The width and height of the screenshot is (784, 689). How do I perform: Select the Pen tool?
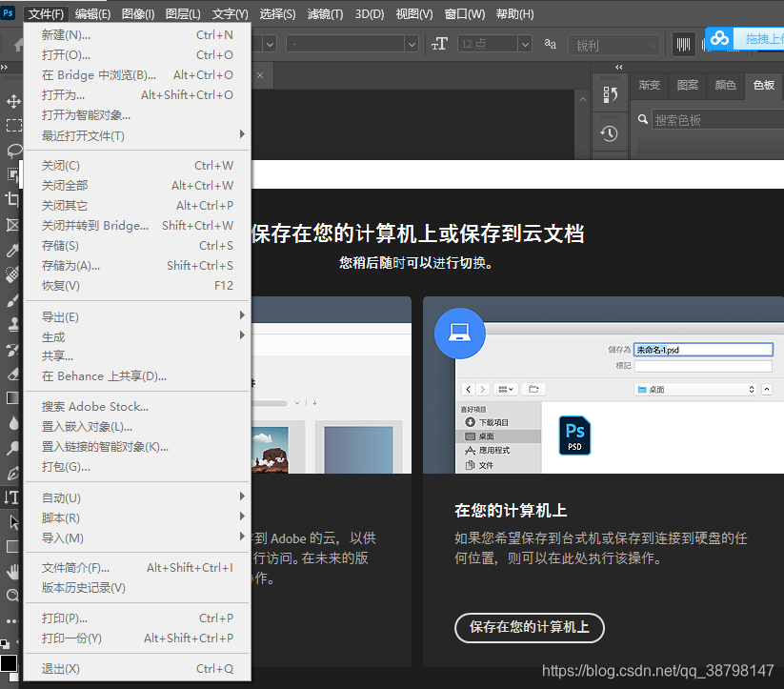coord(12,473)
